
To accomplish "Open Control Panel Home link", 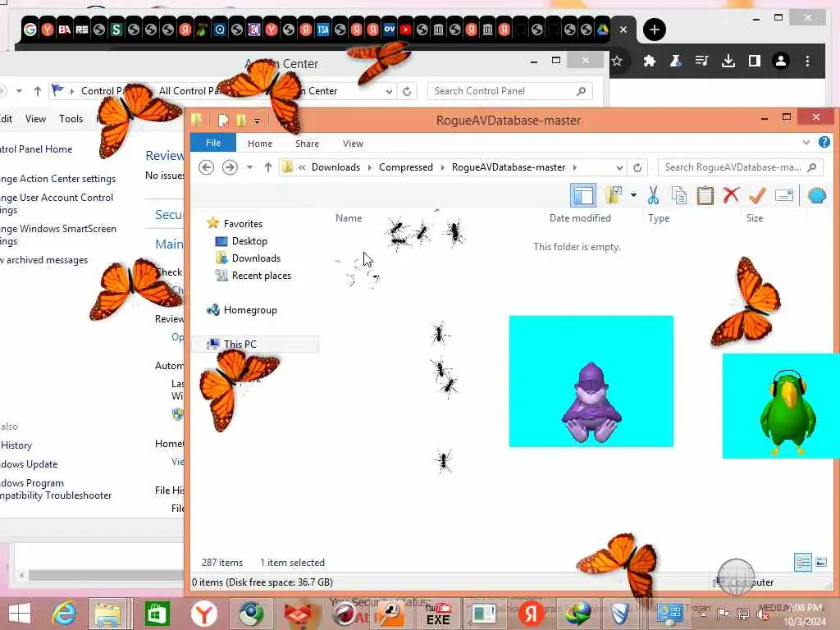I will point(36,149).
